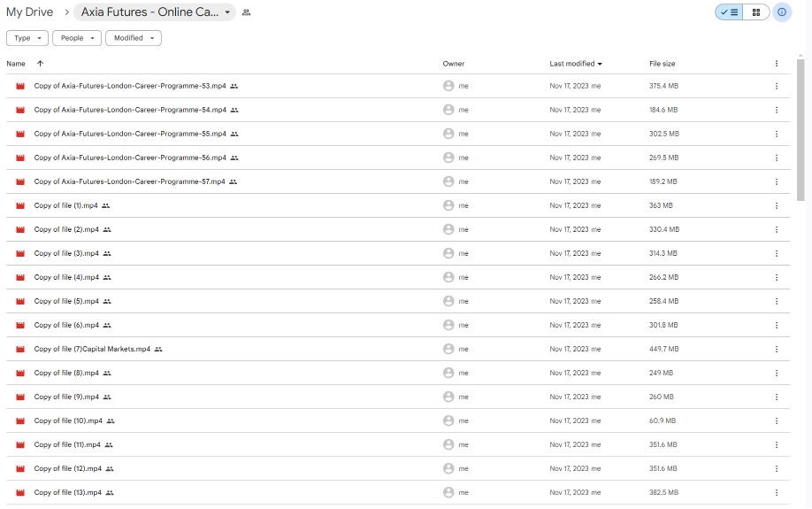
Task: Select the Copy of file (7)Capital Markets.mp4 file
Action: 92,349
